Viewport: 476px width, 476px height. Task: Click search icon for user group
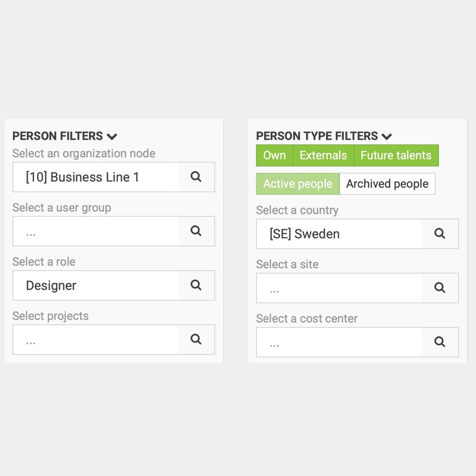coord(196,231)
